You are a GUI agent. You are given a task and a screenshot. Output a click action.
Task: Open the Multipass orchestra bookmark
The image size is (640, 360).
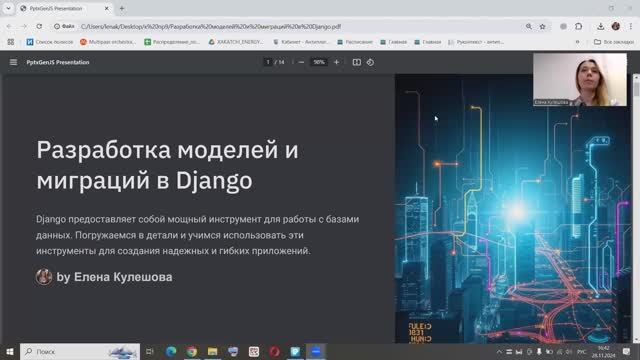pyautogui.click(x=108, y=42)
